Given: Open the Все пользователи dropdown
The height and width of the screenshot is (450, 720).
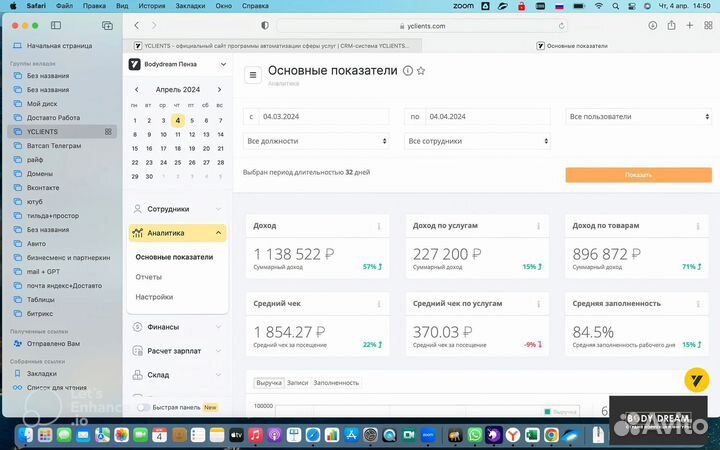Looking at the screenshot, I should 638,117.
